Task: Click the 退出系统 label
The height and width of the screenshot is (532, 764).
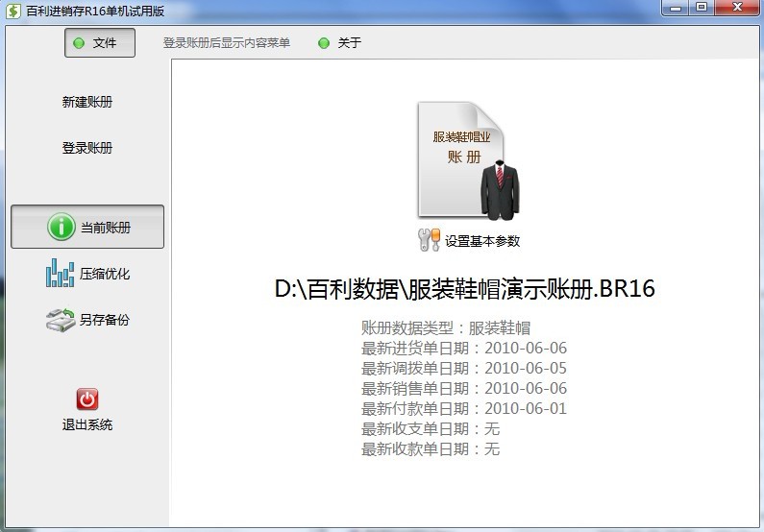Action: point(87,424)
